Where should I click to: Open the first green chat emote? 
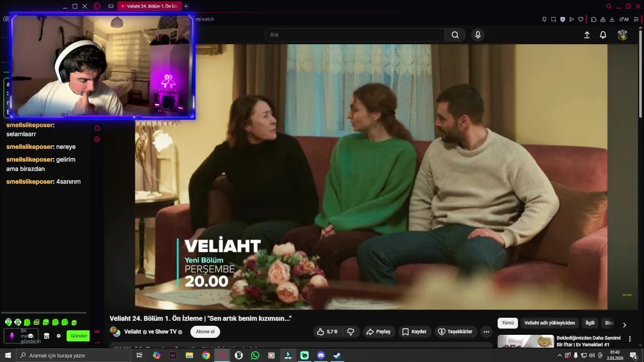tap(9, 322)
